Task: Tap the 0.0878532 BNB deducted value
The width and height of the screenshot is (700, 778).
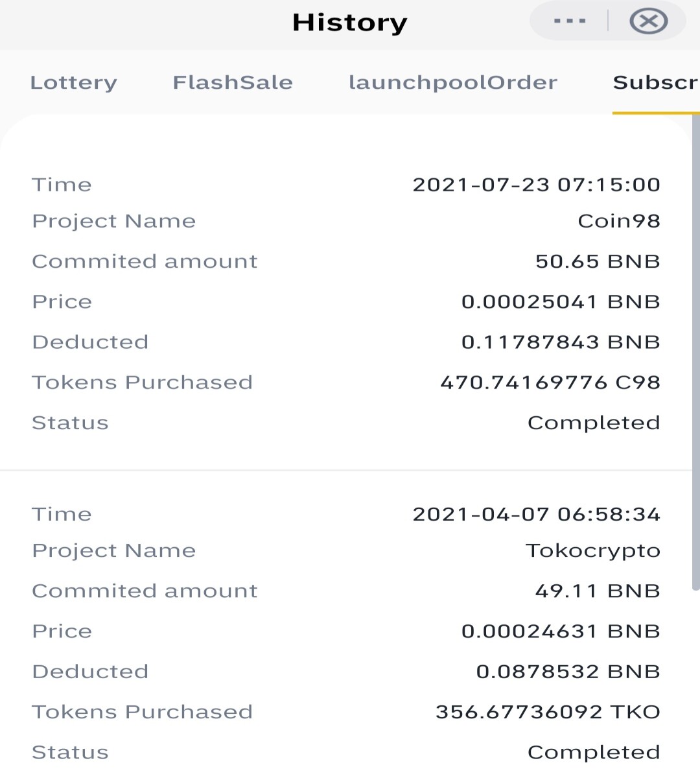Action: click(x=568, y=671)
